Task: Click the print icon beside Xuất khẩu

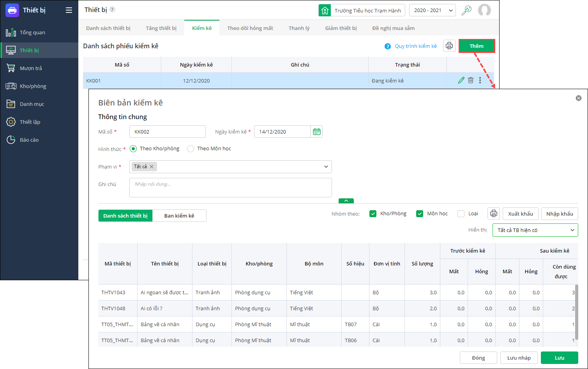Action: [x=494, y=214]
